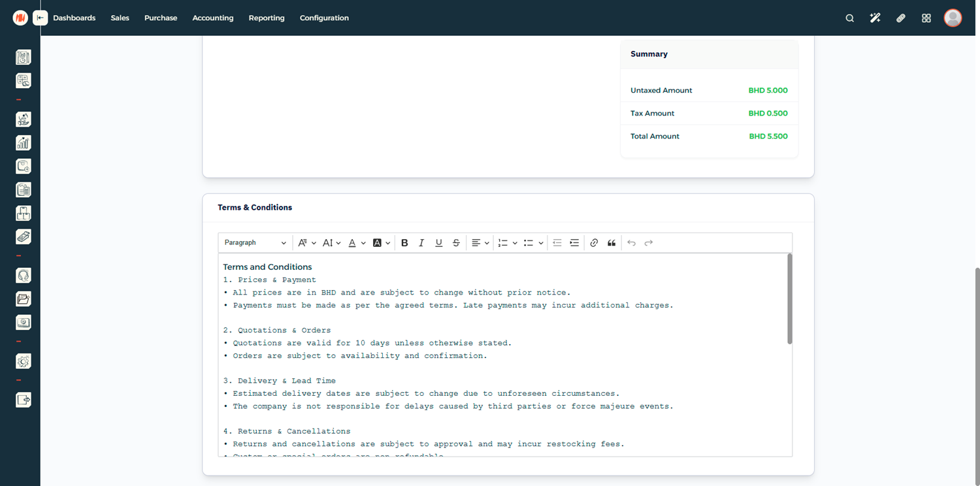Viewport: 980px width, 486px height.
Task: Open the apps grid icon
Action: tap(926, 18)
